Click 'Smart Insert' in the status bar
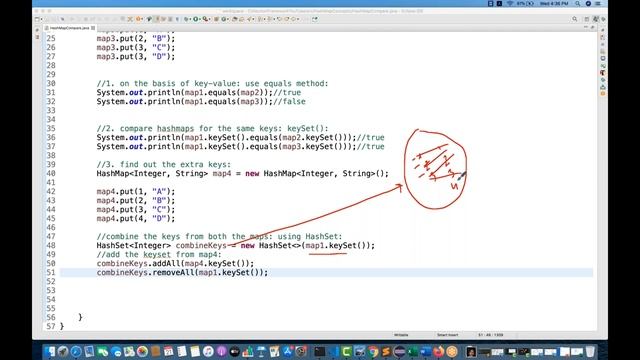This screenshot has height=360, width=640. click(x=448, y=335)
